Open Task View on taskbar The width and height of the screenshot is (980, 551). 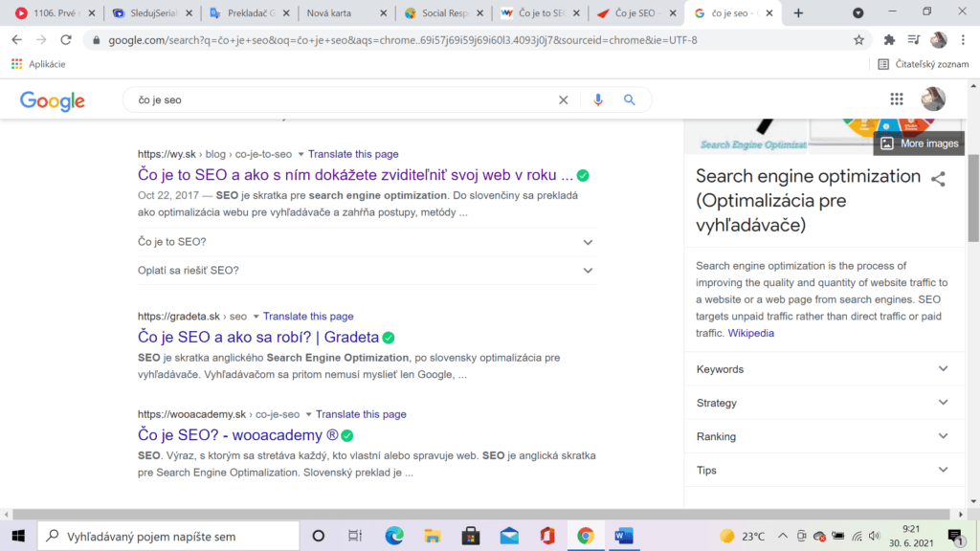pos(355,536)
